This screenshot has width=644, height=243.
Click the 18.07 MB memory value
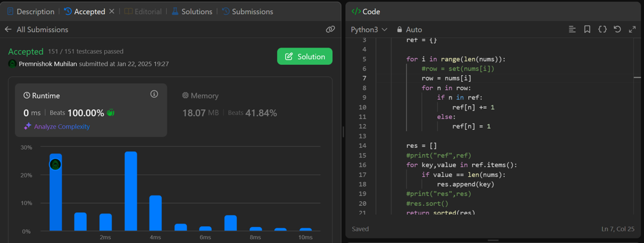click(x=200, y=113)
